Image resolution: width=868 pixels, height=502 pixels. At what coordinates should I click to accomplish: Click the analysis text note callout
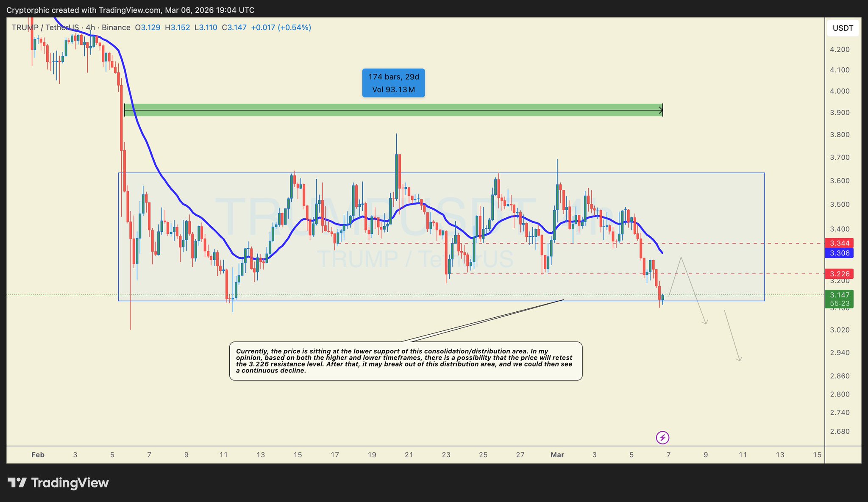[406, 361]
